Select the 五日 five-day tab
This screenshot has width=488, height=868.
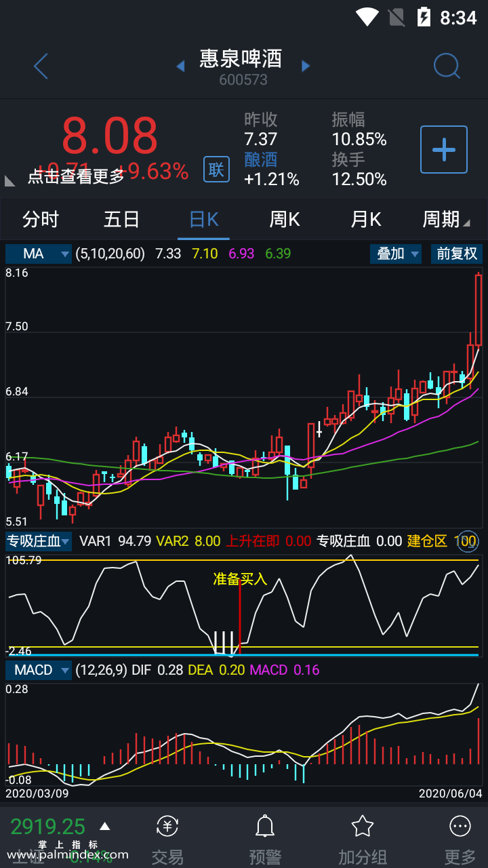122,219
